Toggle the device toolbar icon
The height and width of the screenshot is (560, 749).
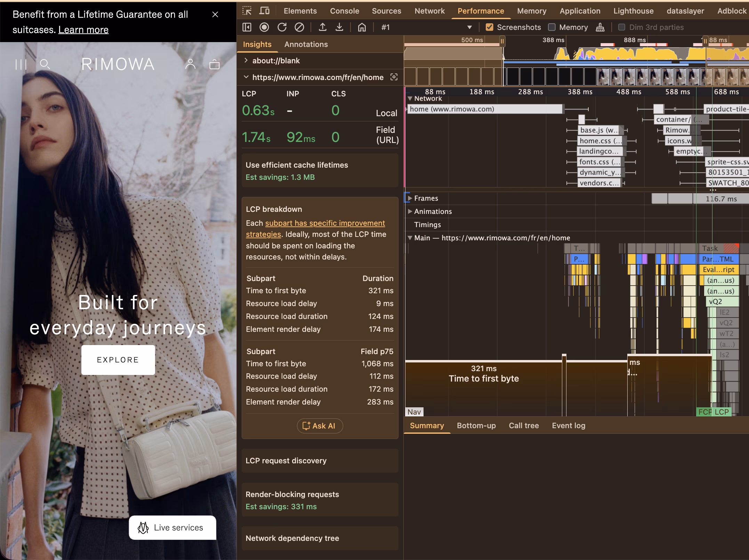[x=264, y=11]
